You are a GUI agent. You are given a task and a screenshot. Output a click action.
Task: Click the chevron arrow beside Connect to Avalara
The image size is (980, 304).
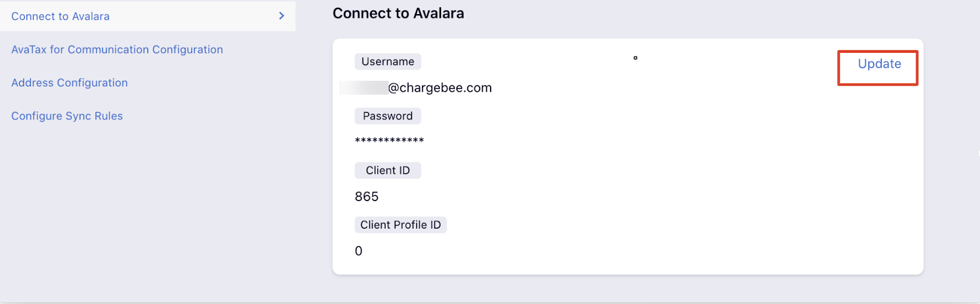click(282, 16)
